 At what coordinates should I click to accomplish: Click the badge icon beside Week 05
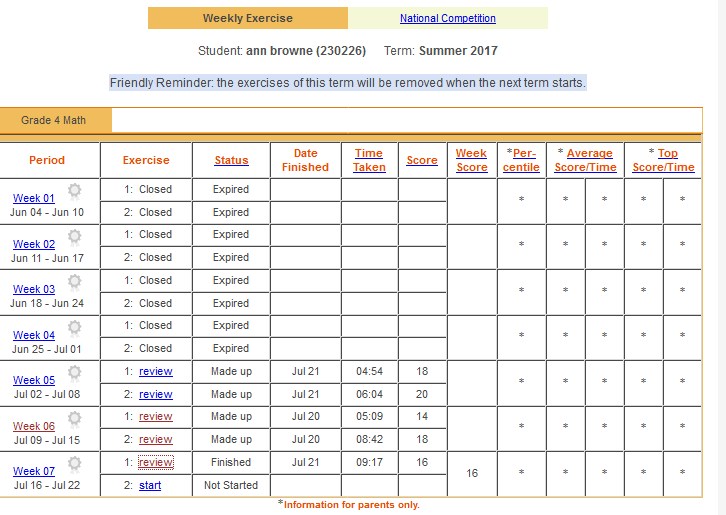(75, 372)
